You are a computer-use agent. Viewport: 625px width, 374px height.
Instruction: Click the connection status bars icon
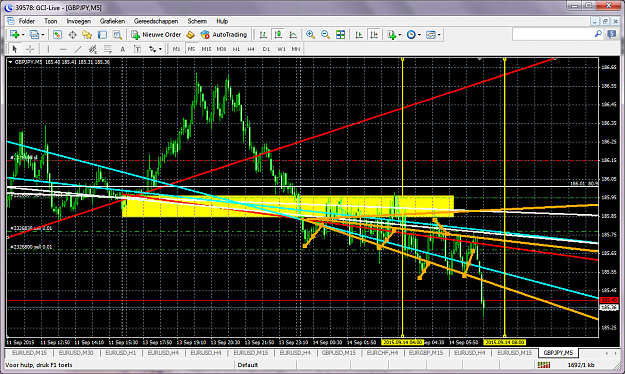click(x=544, y=365)
